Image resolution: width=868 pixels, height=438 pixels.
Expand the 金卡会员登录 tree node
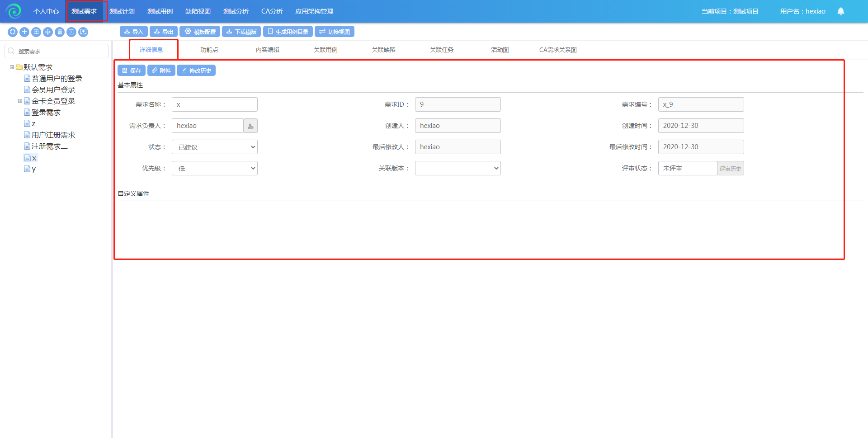click(20, 101)
